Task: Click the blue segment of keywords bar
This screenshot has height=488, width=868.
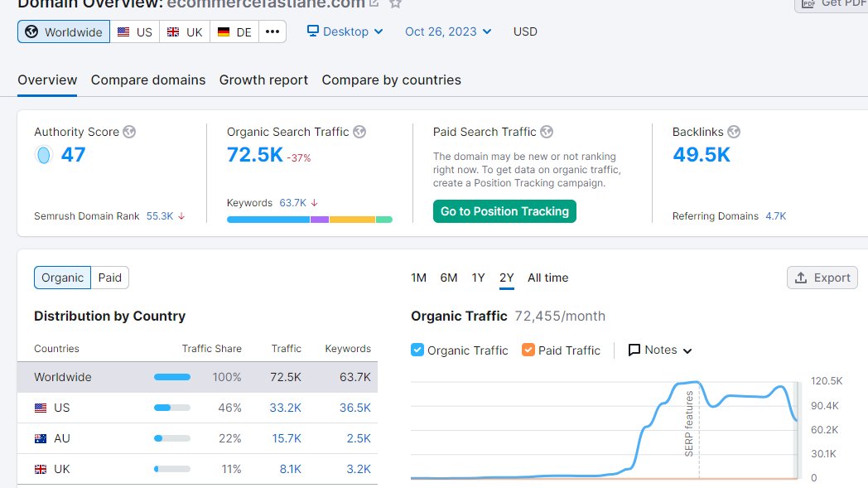Action: pos(268,220)
